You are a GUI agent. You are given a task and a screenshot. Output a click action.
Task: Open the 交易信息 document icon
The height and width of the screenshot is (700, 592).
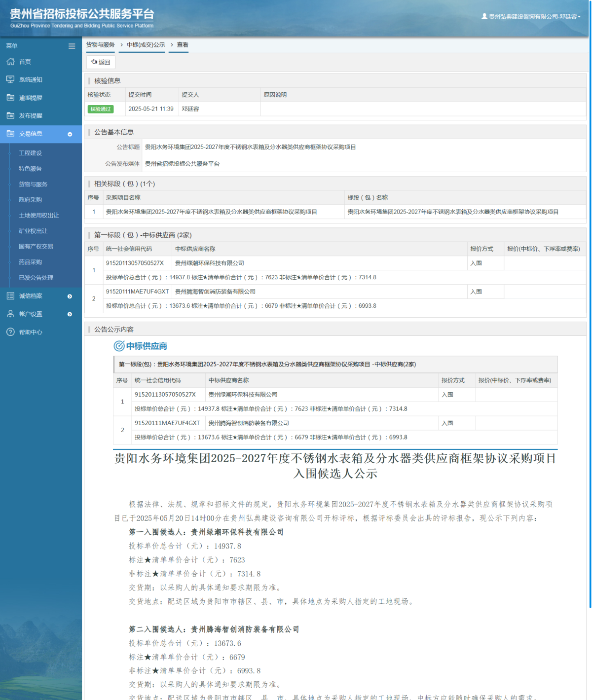(x=10, y=134)
